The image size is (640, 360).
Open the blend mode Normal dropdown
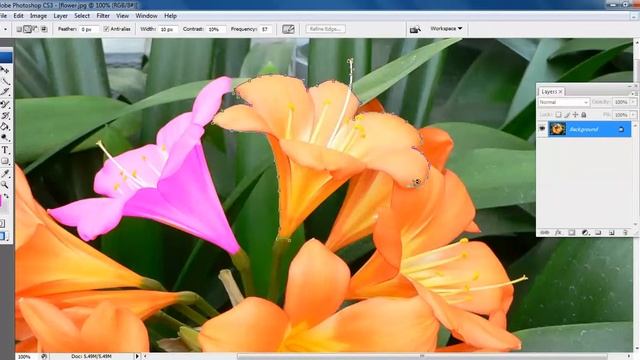(563, 102)
